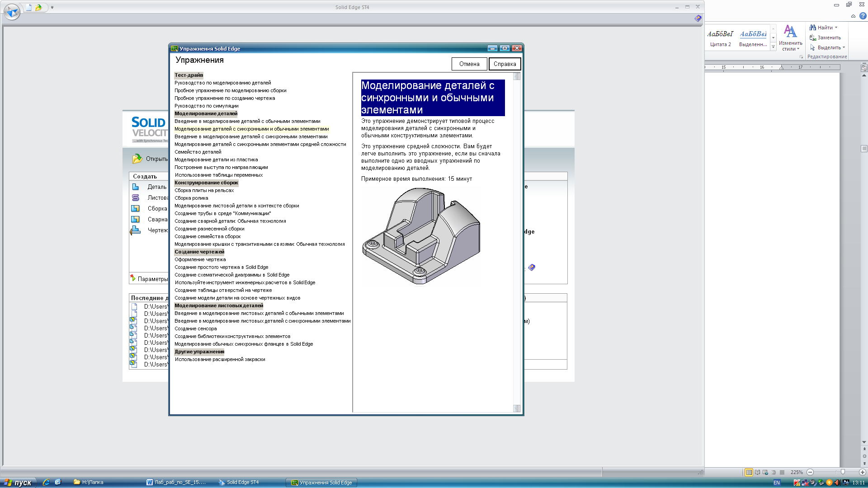The width and height of the screenshot is (868, 488).
Task: Open 'Руководство по симуляции' exercise
Action: point(207,106)
